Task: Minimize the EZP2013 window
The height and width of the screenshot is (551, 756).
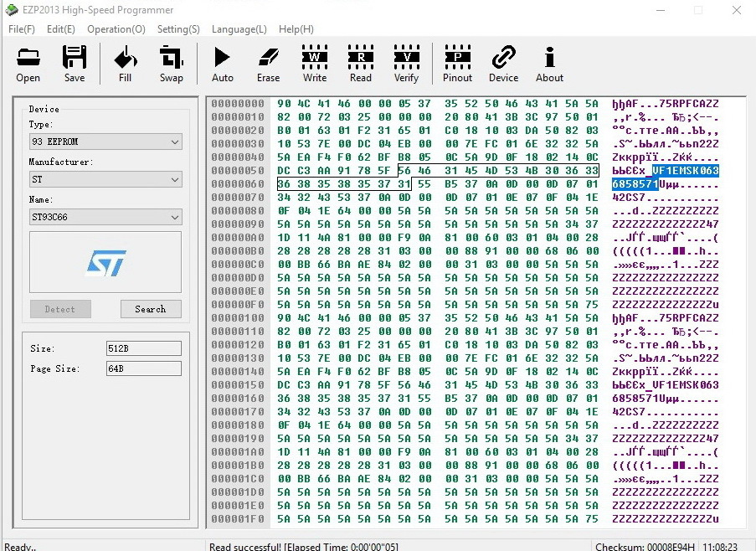Action: (661, 10)
